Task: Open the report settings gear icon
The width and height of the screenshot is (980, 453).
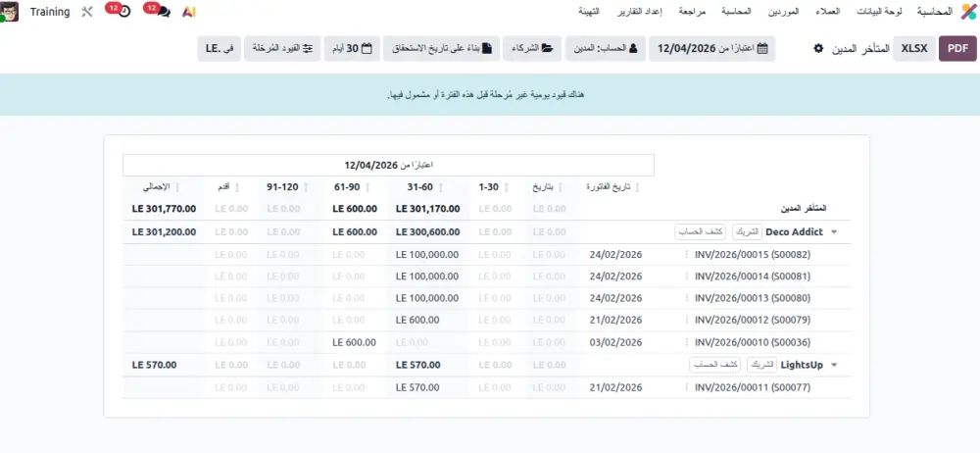Action: tap(818, 48)
